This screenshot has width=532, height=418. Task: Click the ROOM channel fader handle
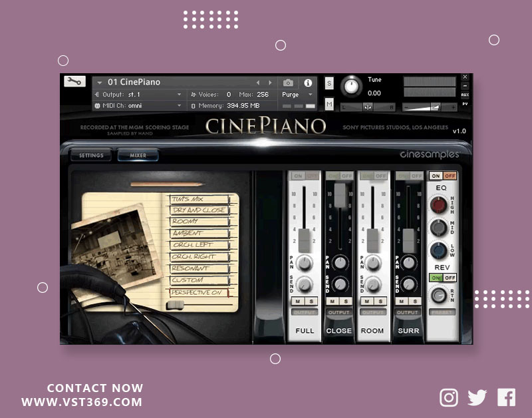tap(373, 240)
